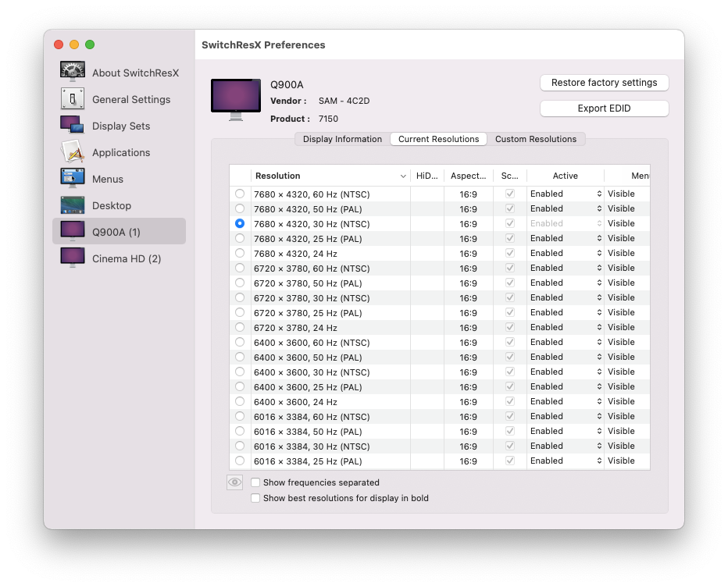
Task: Click the HiDPI column header
Action: tap(427, 176)
